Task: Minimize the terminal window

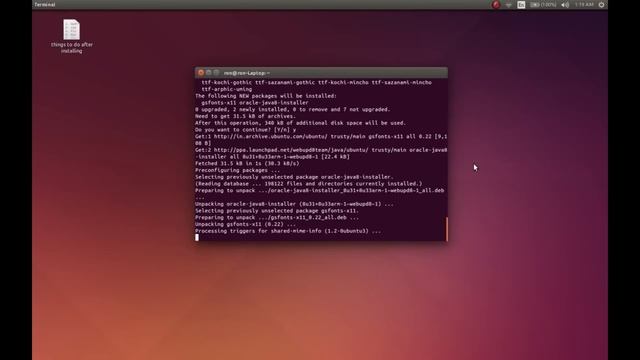Action: tap(209, 73)
